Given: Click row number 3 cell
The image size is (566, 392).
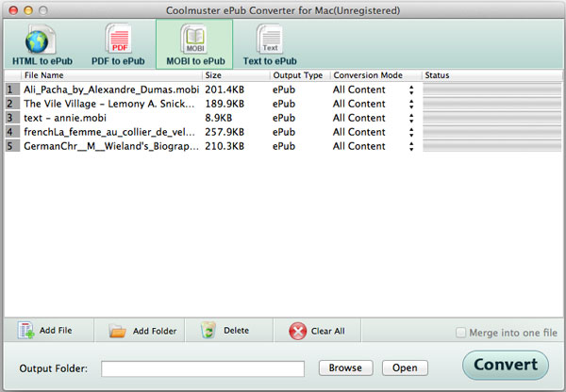Looking at the screenshot, I should point(12,118).
